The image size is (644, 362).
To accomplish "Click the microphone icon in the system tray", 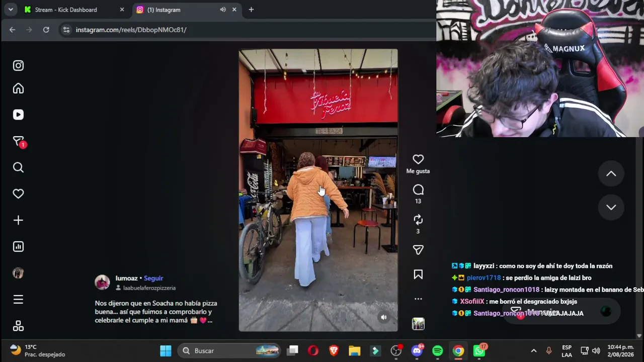I will 549,351.
